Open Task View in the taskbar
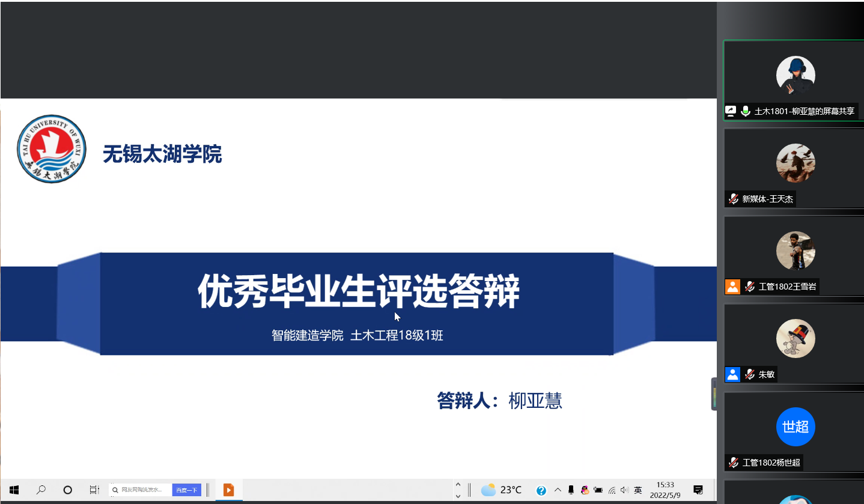This screenshot has width=864, height=504. click(94, 490)
